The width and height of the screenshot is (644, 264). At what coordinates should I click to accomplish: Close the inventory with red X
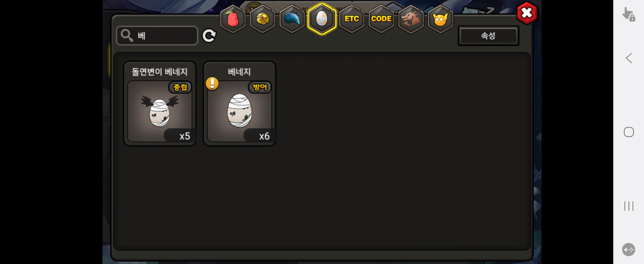[526, 13]
